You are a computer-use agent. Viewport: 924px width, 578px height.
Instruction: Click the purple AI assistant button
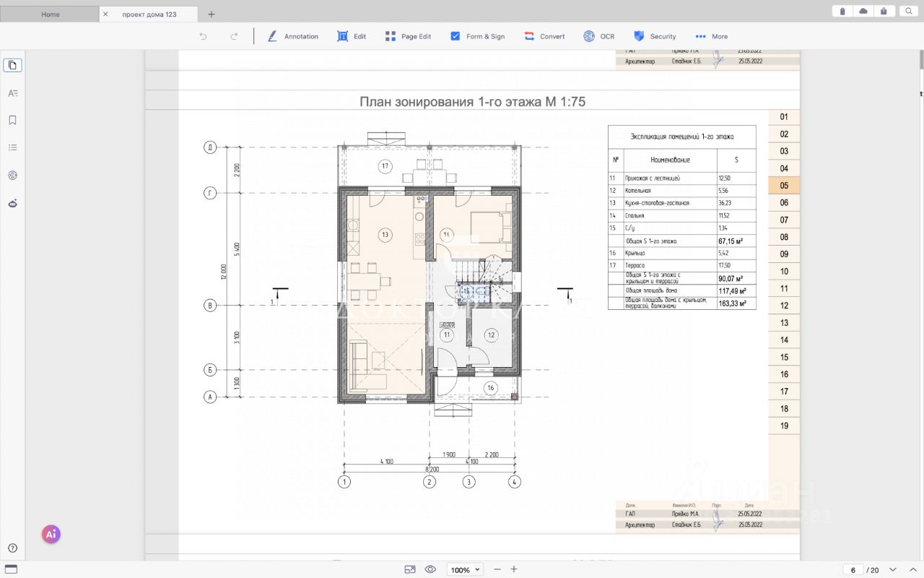tap(51, 535)
